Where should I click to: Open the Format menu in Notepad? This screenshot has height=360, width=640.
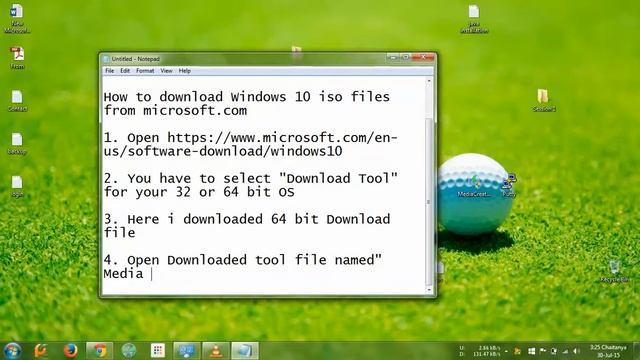145,71
